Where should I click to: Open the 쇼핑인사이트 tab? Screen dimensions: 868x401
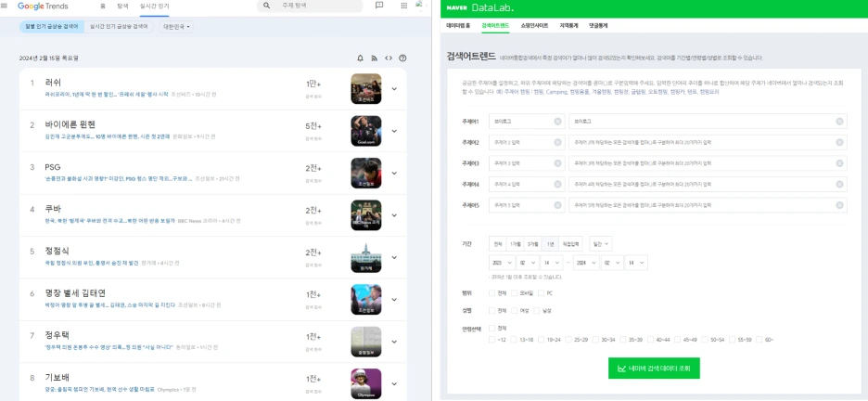coord(534,25)
